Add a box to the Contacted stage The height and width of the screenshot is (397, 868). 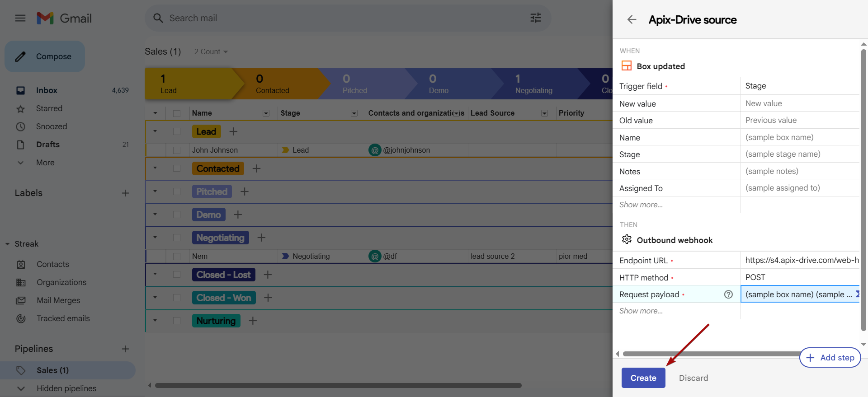(x=256, y=168)
